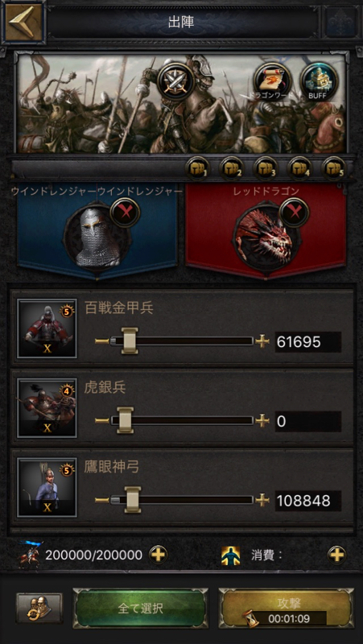Image resolution: width=363 pixels, height=644 pixels.
Task: Select formation preset slot 5
Action: click(334, 168)
